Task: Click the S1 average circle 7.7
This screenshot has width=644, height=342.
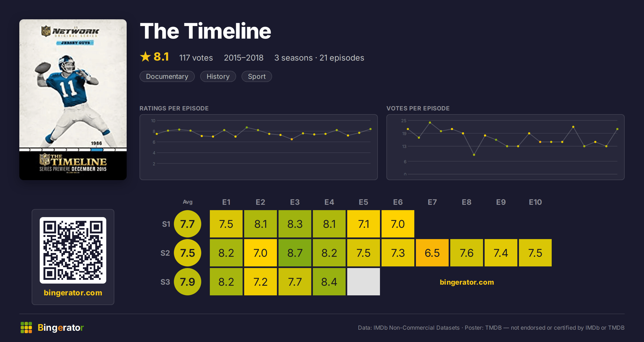Action: point(188,224)
